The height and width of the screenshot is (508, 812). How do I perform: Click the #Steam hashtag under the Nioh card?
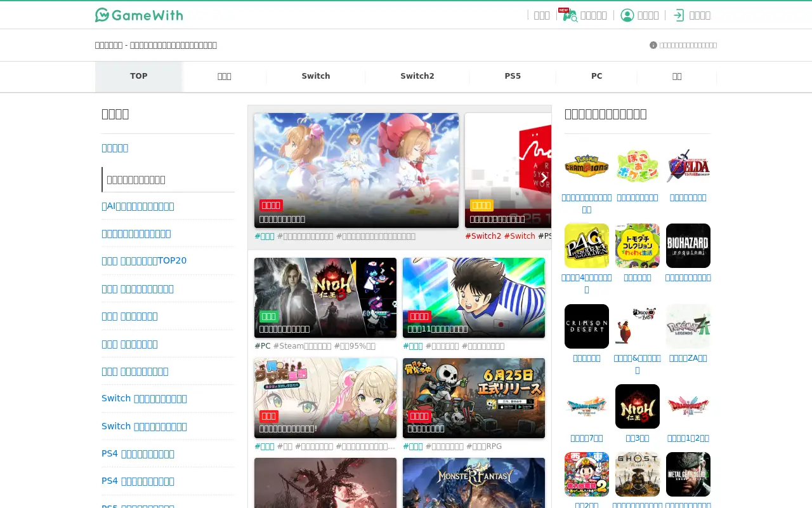tap(302, 346)
